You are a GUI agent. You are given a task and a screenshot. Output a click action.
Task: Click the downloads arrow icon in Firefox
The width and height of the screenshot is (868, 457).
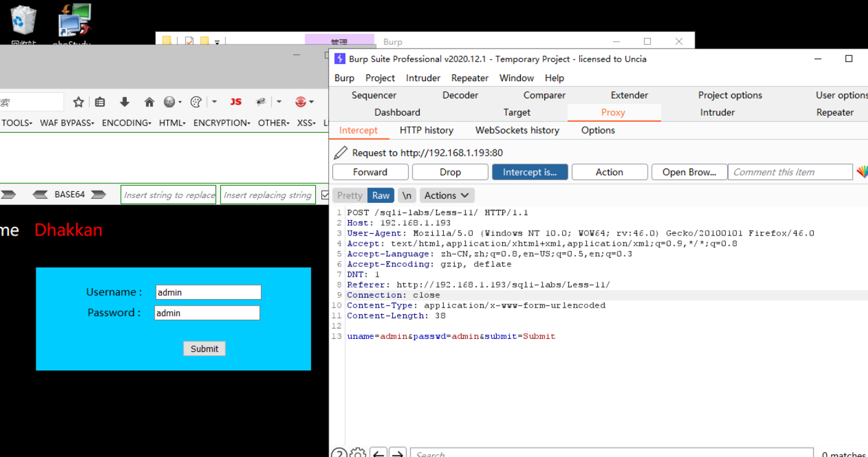point(124,102)
